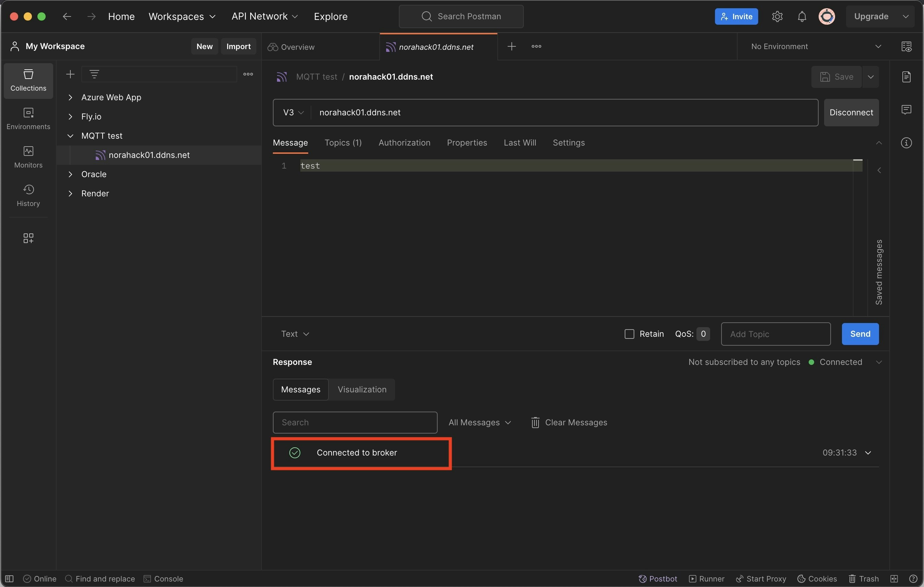Open the Environments sidebar panel
Viewport: 924px width, 587px height.
pos(28,118)
